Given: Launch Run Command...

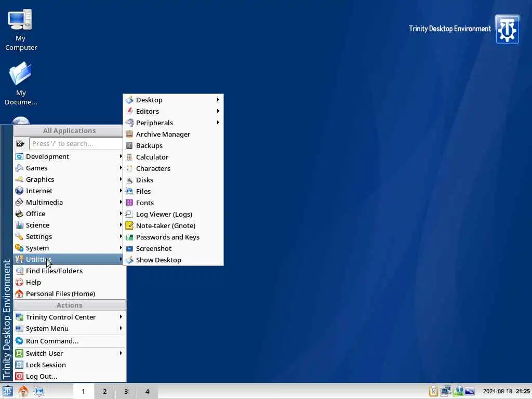Looking at the screenshot, I should click(70, 341).
